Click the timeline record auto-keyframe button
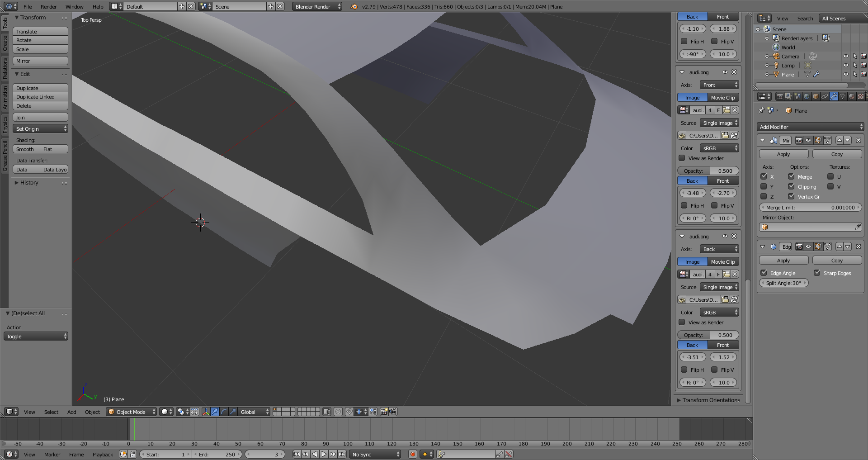 coord(412,454)
